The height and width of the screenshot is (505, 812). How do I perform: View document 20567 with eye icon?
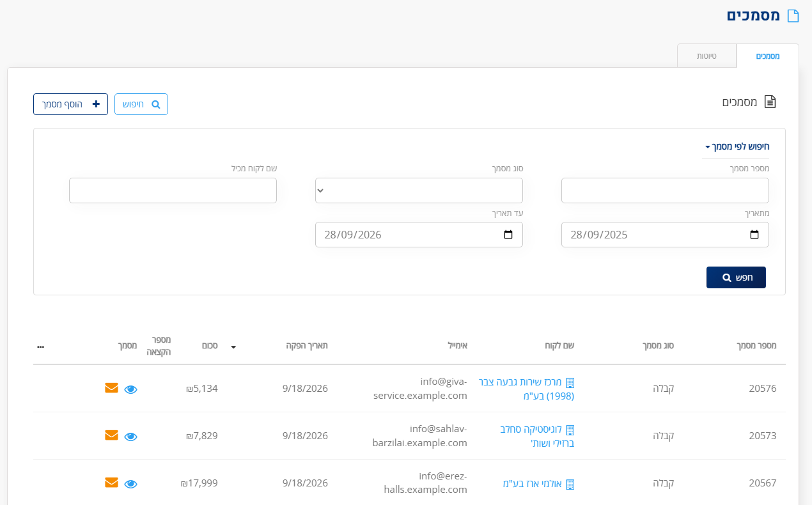tap(130, 484)
